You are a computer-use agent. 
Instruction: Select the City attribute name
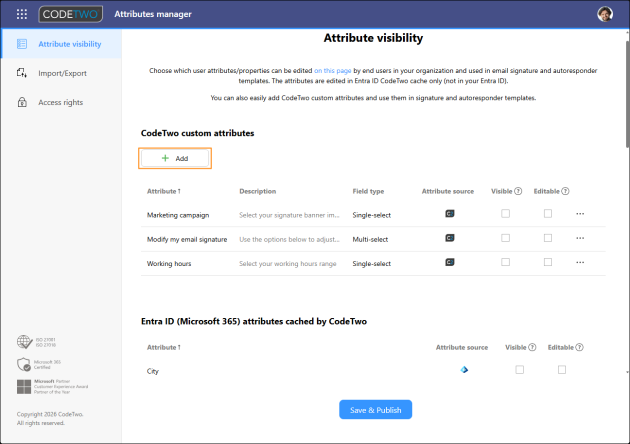point(153,371)
